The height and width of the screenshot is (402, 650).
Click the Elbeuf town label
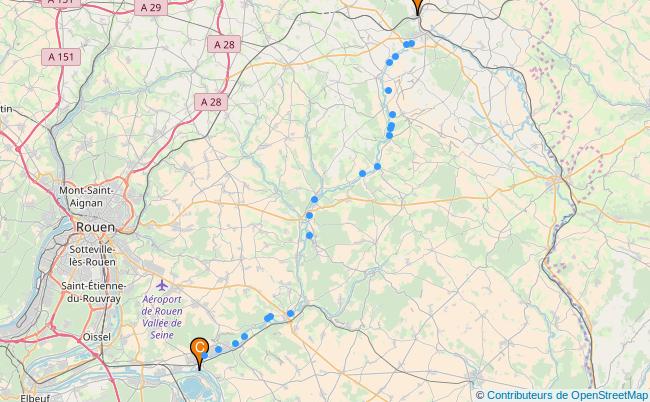pyautogui.click(x=35, y=397)
